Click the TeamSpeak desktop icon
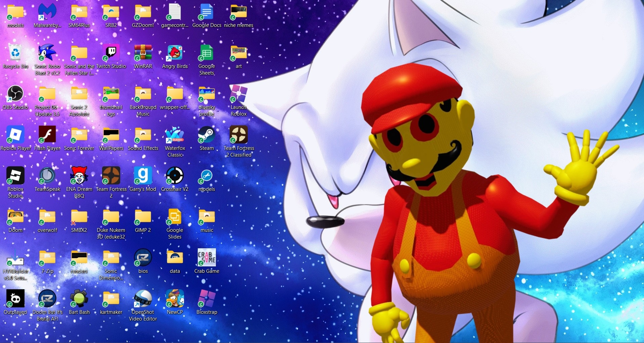 47,176
